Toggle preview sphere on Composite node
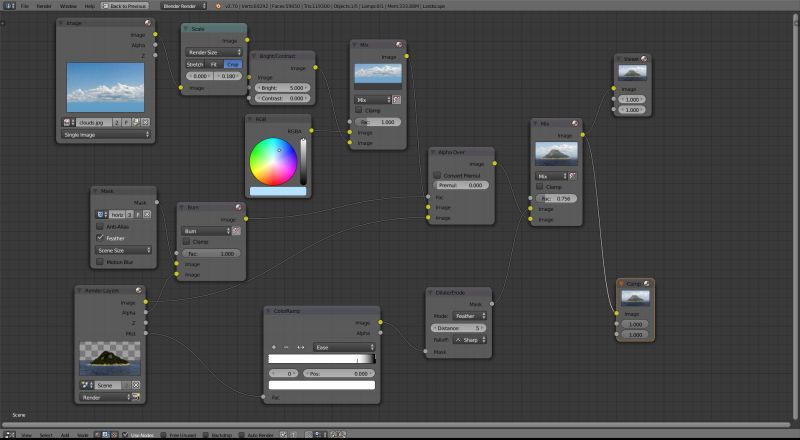The height and width of the screenshot is (440, 800). (647, 283)
